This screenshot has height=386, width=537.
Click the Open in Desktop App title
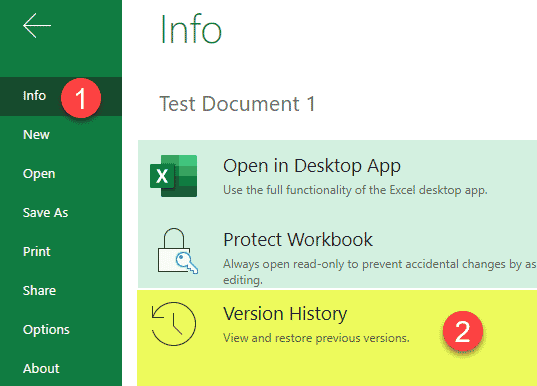point(312,166)
